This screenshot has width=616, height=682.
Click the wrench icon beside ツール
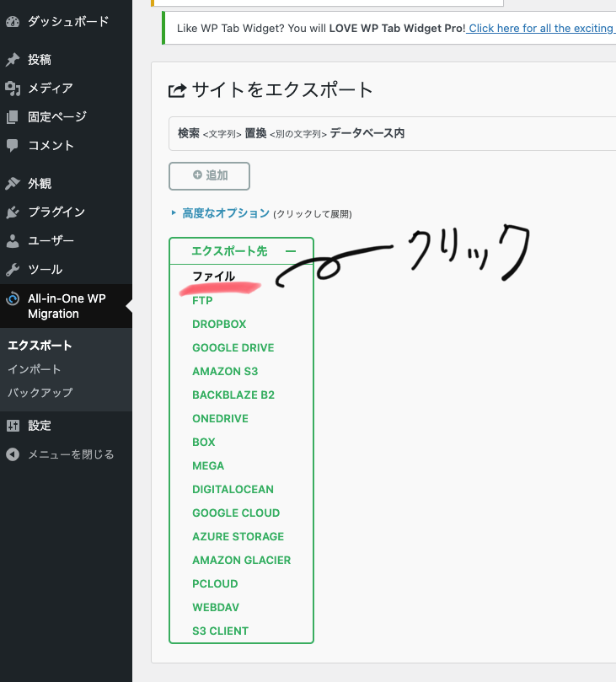coord(13,270)
